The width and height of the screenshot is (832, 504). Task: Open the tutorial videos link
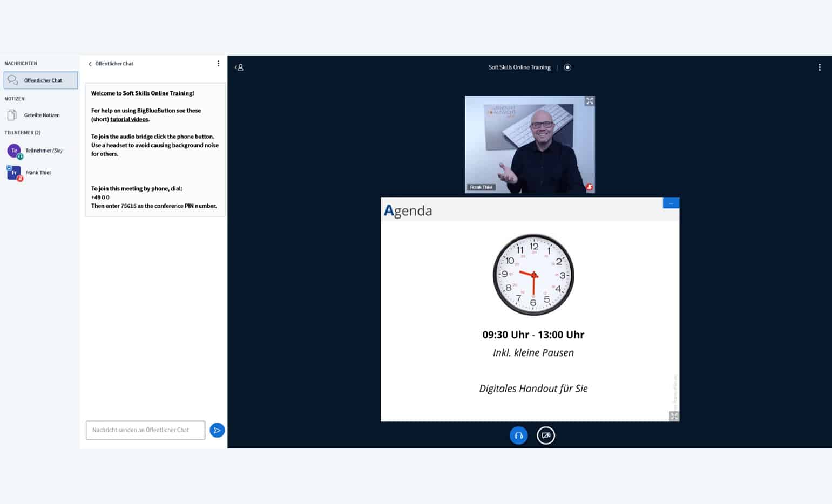[x=130, y=119]
